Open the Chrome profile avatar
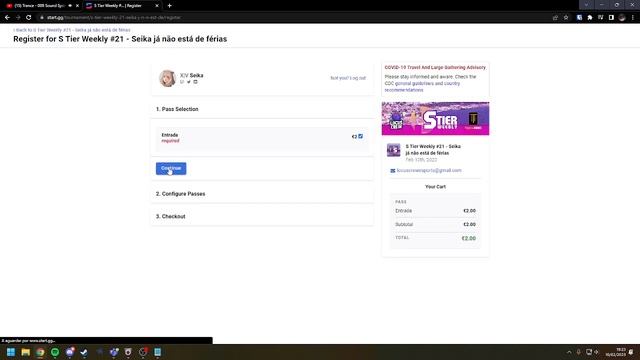 pos(622,18)
